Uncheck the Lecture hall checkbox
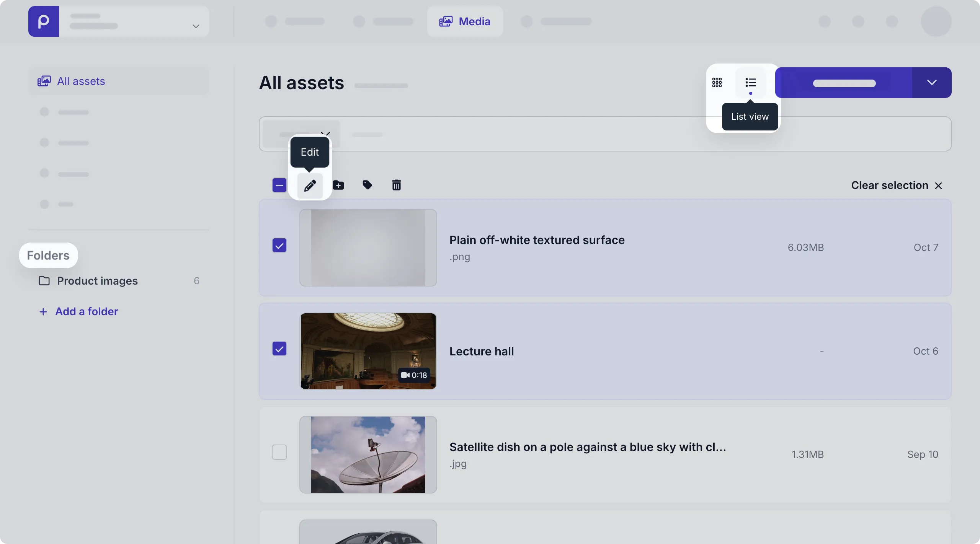This screenshot has height=544, width=980. click(x=279, y=349)
